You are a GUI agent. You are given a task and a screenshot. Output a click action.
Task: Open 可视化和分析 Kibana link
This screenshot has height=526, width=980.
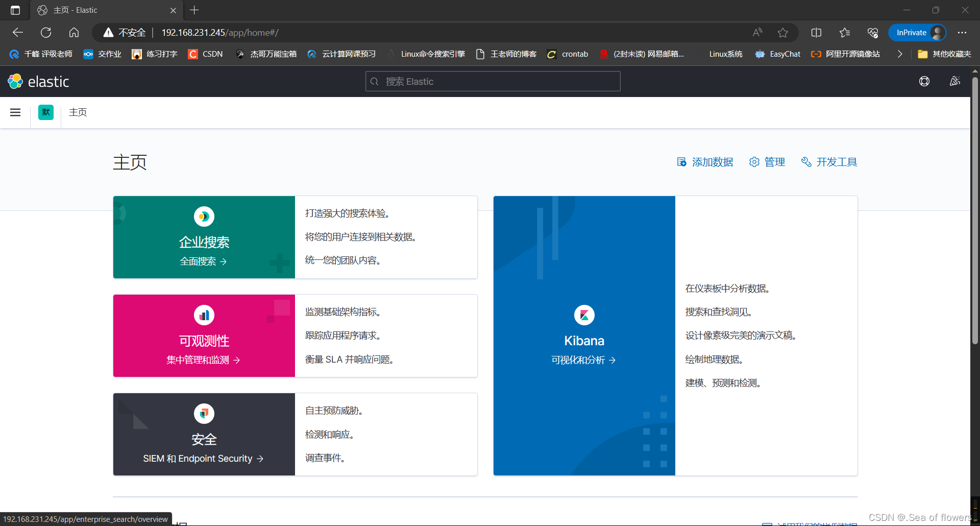click(583, 360)
